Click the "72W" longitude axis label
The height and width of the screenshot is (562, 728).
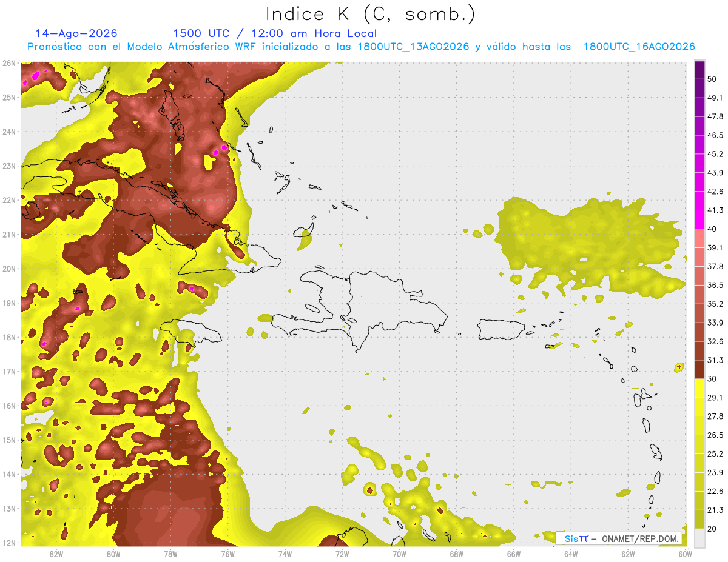(x=342, y=554)
